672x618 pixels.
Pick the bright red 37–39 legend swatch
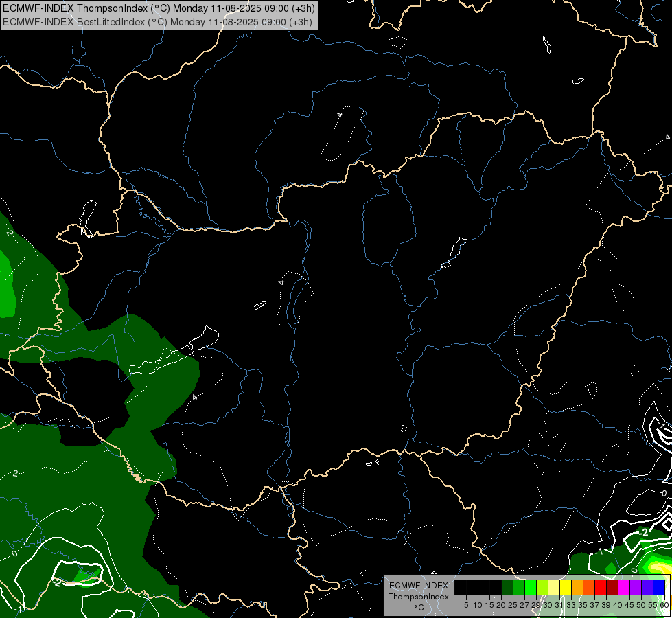[601, 588]
